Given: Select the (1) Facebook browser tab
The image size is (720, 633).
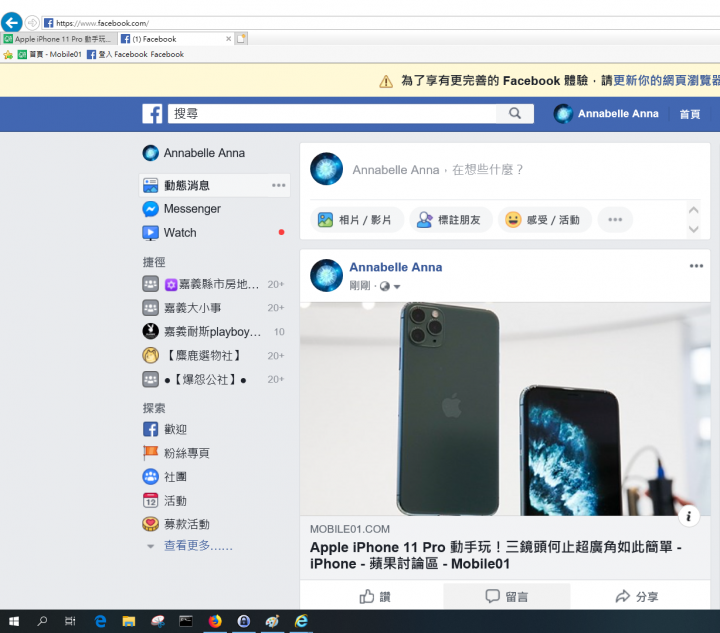Looking at the screenshot, I should [x=171, y=39].
